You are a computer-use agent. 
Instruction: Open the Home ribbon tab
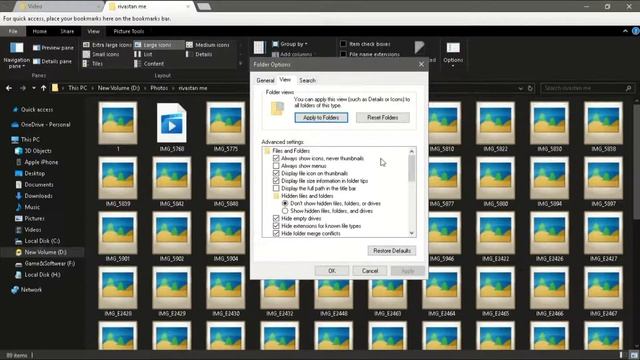coord(40,31)
